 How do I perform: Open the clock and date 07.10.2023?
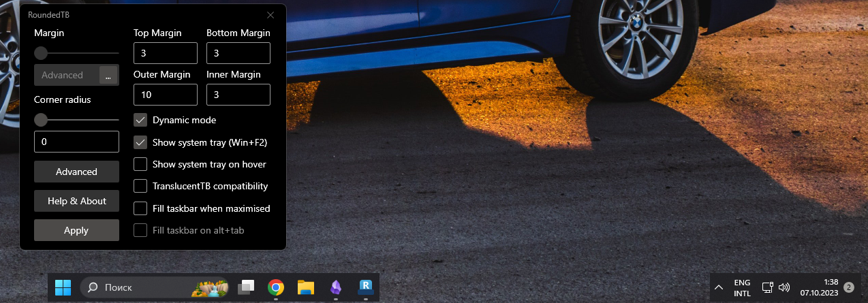819,287
